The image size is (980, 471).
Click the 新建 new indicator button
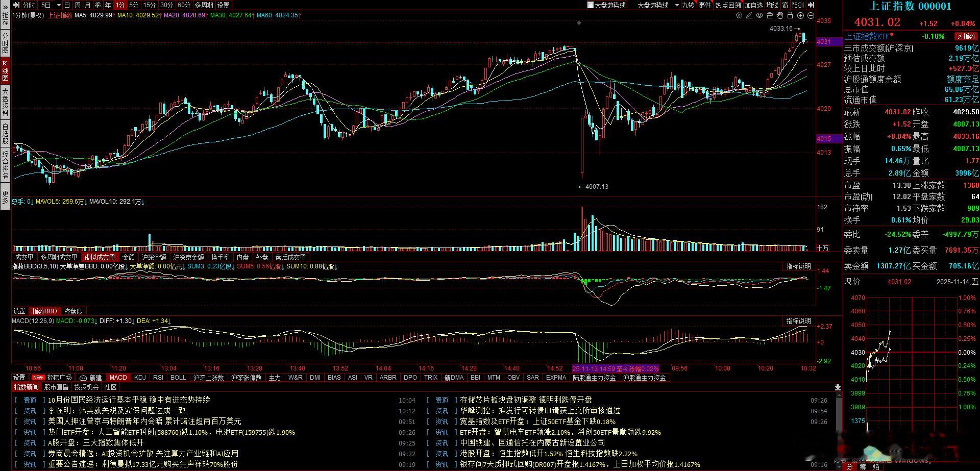[x=91, y=378]
